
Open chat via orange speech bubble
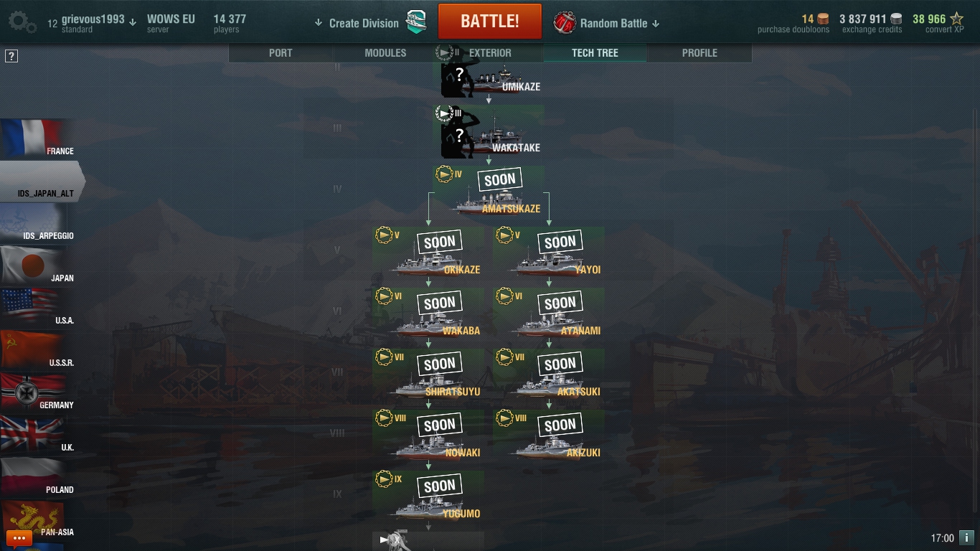pyautogui.click(x=19, y=538)
